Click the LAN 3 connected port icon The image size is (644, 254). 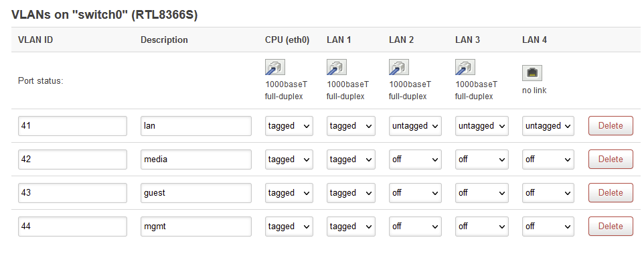click(465, 67)
